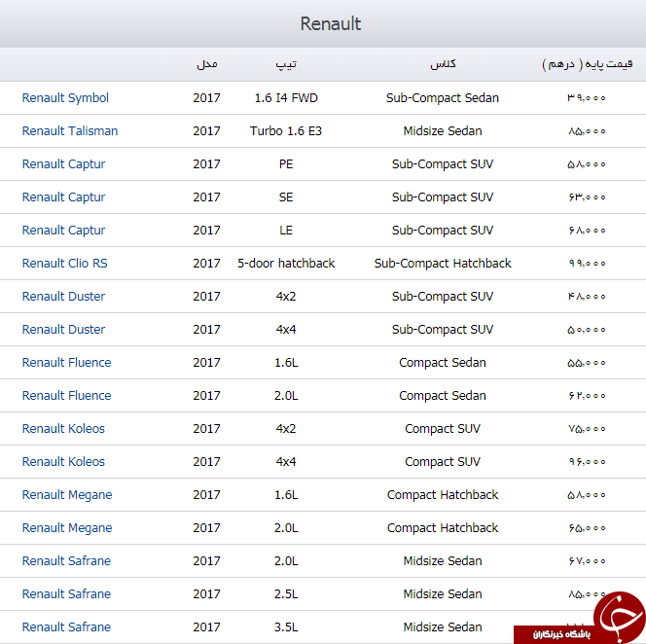Select the Renault Symbol price '۳۹,۰۰۰'
646x644 pixels.
587,98
